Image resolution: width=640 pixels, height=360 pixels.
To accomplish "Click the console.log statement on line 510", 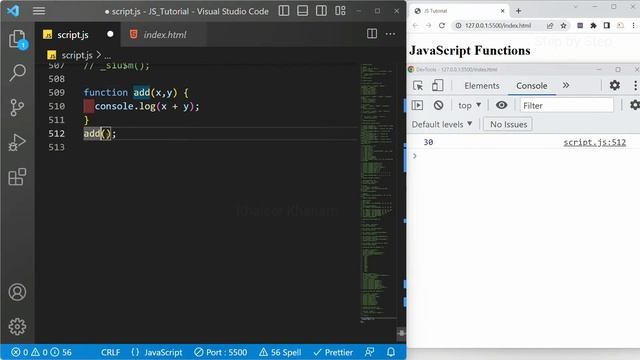I will 147,107.
